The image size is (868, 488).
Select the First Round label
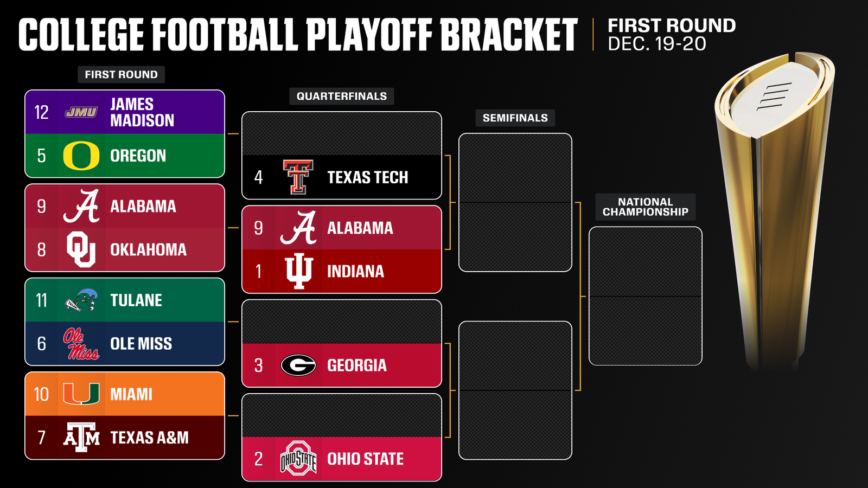click(x=121, y=75)
